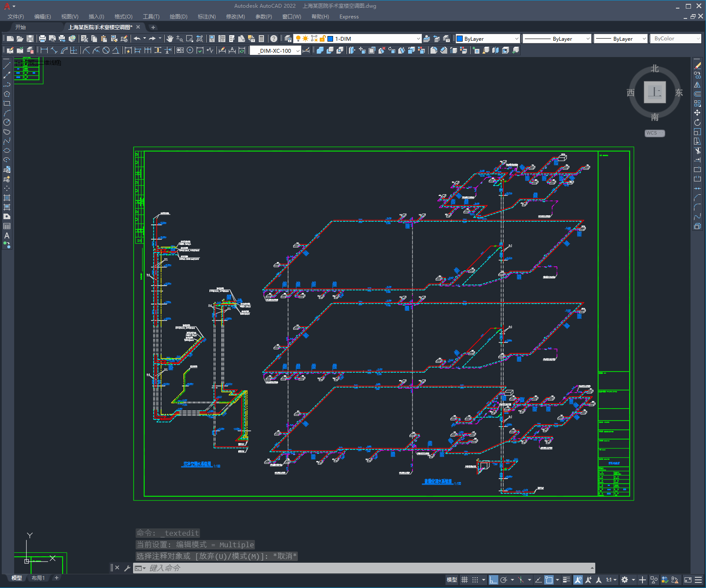The width and height of the screenshot is (706, 588).
Task: Open the command line customize wrench
Action: tap(127, 568)
